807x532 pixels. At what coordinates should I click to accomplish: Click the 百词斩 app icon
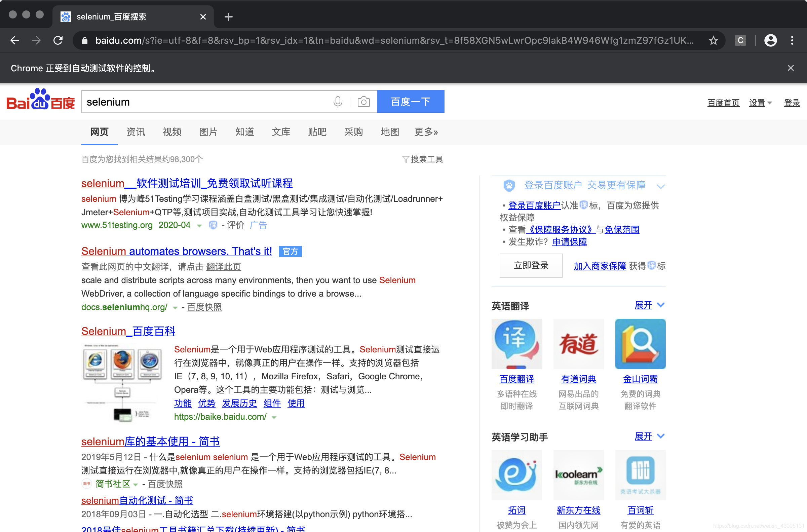(x=641, y=475)
